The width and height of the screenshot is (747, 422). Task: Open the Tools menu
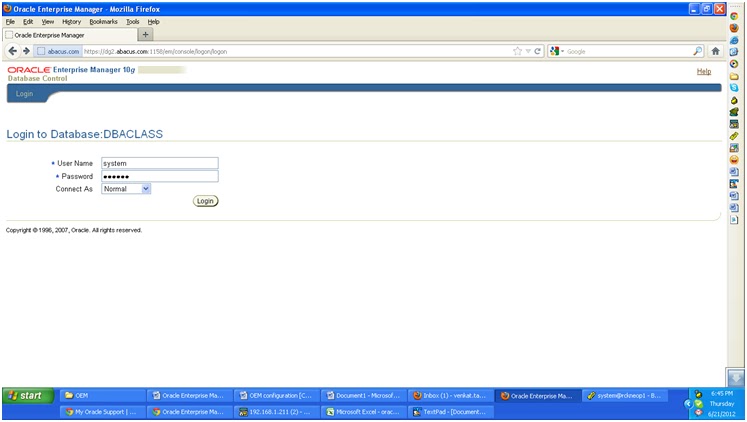coord(132,21)
